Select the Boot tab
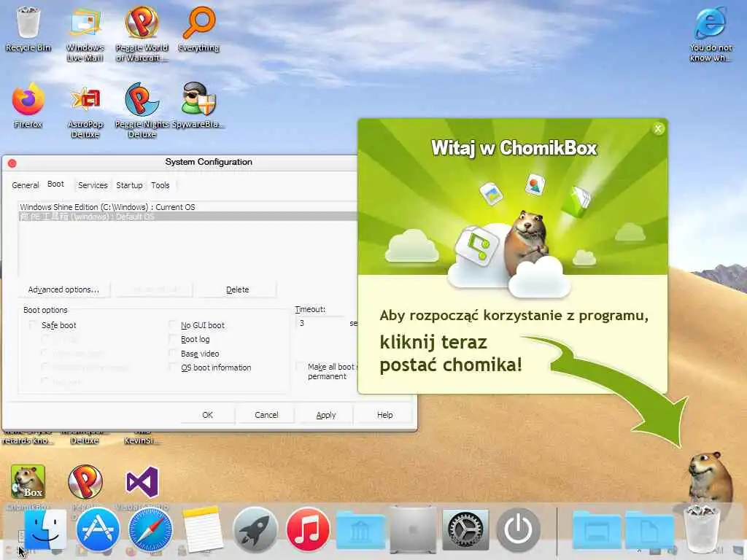Viewport: 747px width, 560px height. pyautogui.click(x=55, y=184)
